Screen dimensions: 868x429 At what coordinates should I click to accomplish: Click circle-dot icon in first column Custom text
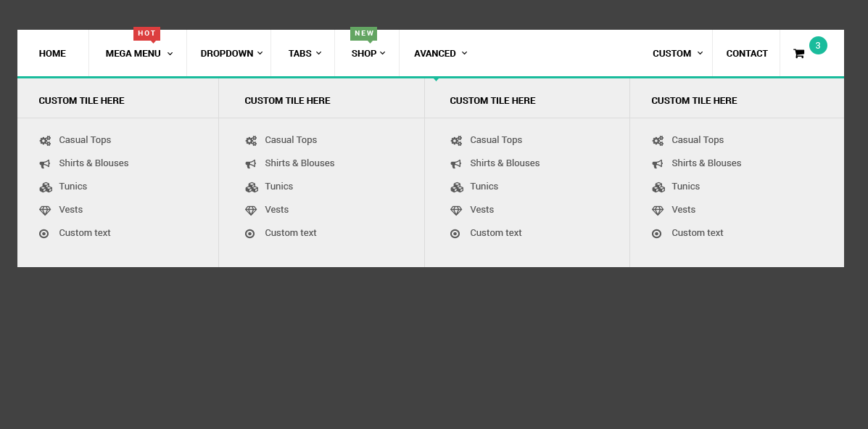tap(44, 234)
